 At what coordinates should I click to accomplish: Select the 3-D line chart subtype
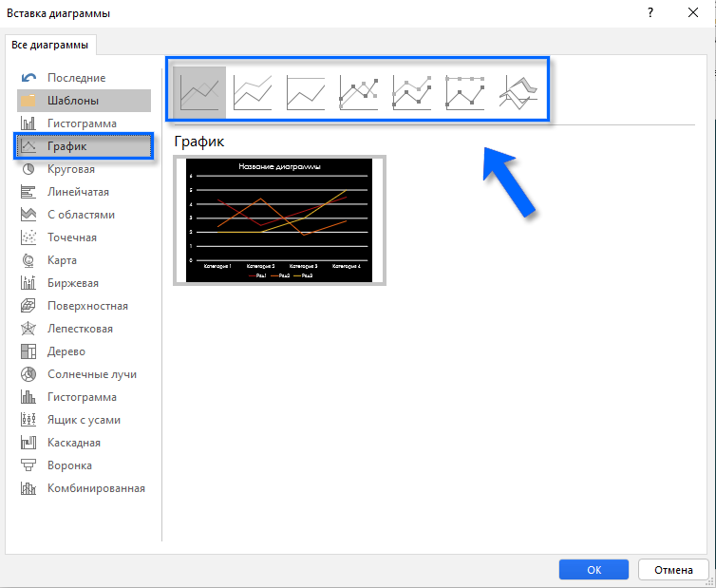(518, 92)
